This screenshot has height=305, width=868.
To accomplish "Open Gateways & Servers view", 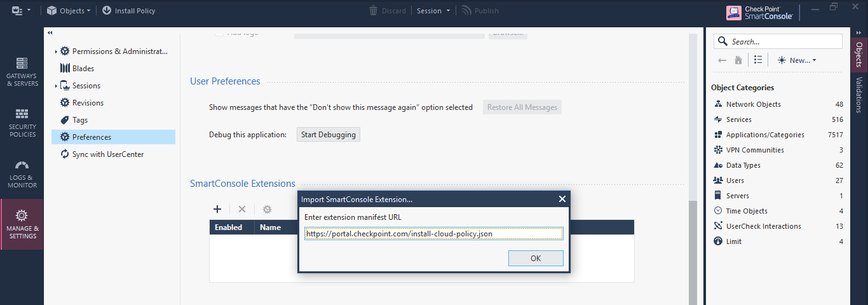I will coord(22,72).
